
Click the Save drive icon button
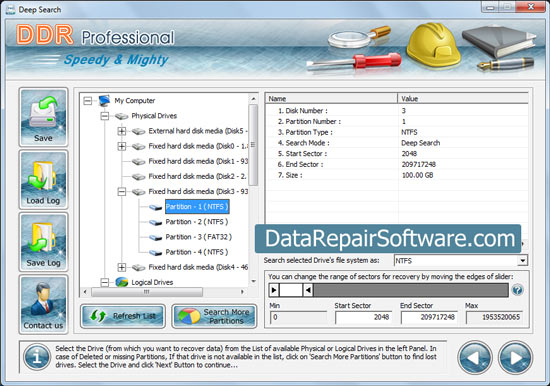tap(43, 117)
